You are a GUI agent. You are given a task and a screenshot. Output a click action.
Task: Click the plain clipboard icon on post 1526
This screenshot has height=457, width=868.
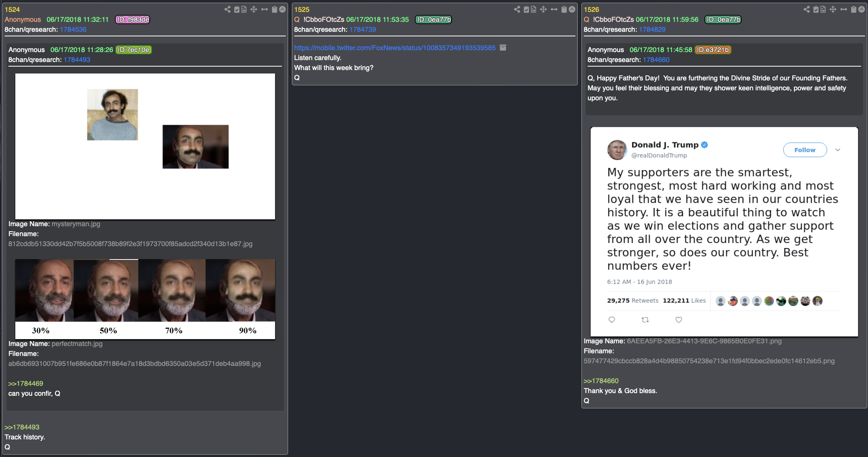[853, 10]
